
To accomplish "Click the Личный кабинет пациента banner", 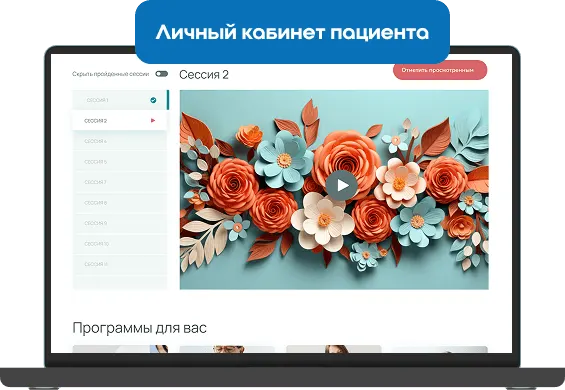I will pos(292,32).
